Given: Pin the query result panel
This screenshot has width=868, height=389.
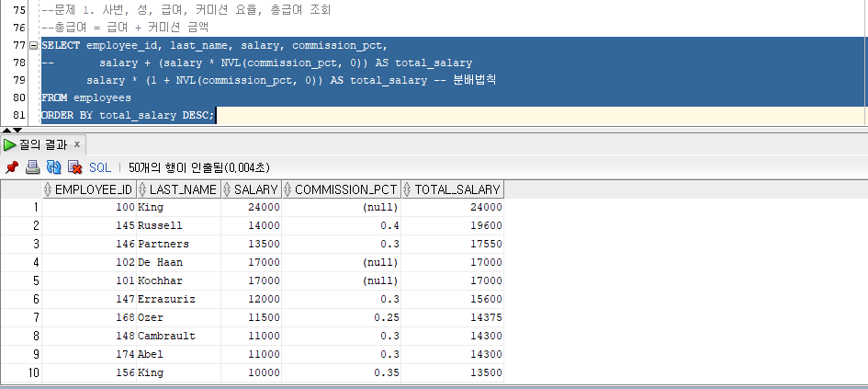Looking at the screenshot, I should point(12,167).
